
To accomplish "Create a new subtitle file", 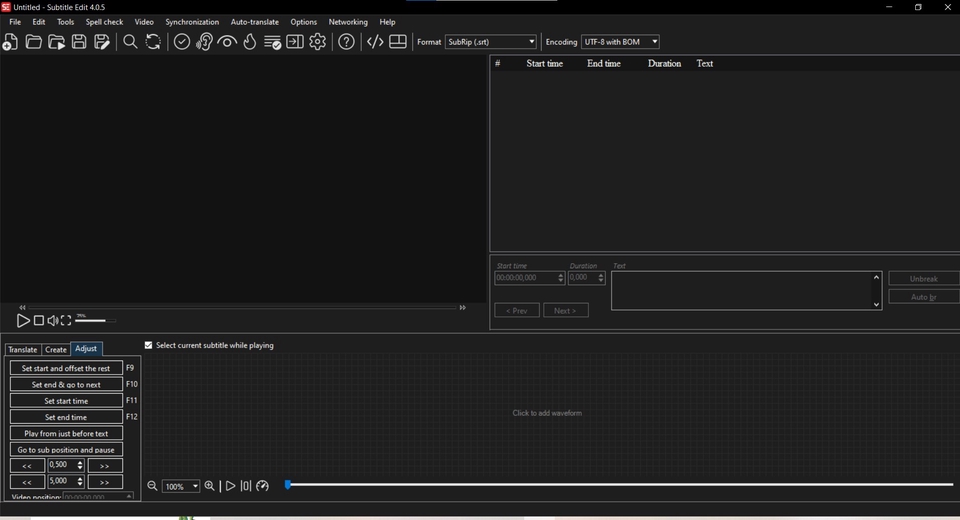I will tap(10, 42).
